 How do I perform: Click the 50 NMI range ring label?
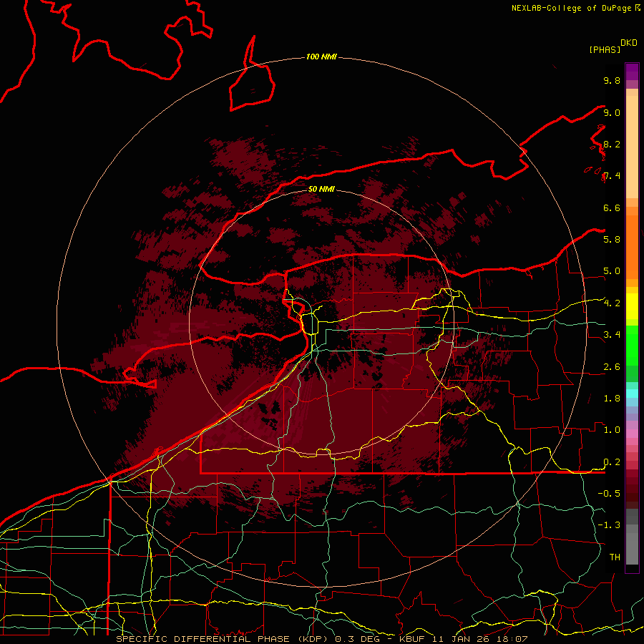click(x=321, y=189)
